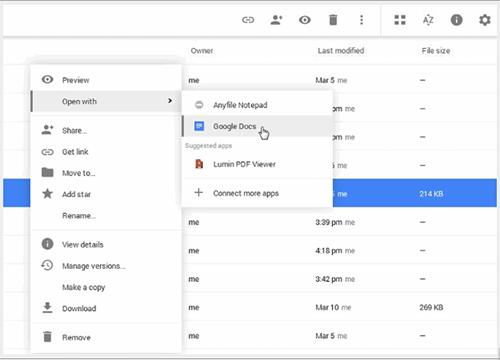Choose View details in context menu

coord(106,244)
